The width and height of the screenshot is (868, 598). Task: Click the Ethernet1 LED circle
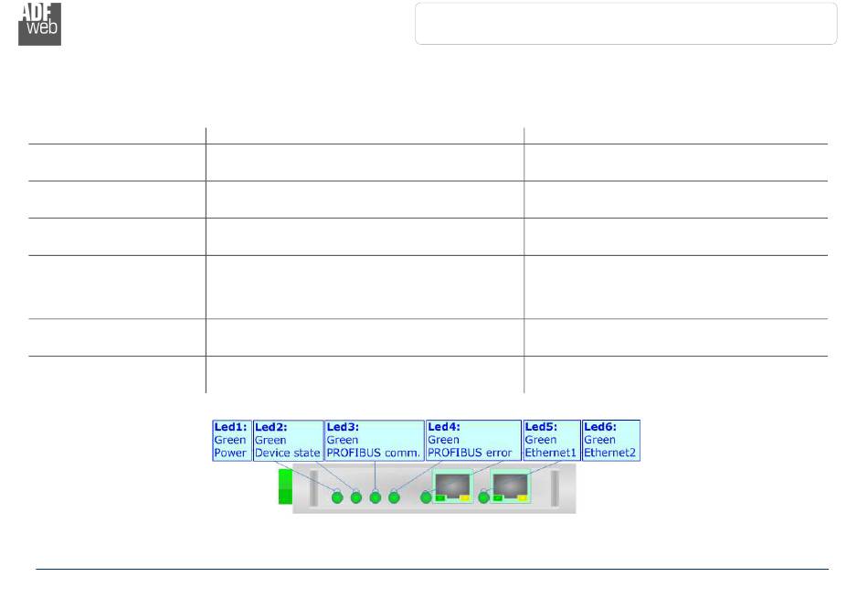[425, 497]
